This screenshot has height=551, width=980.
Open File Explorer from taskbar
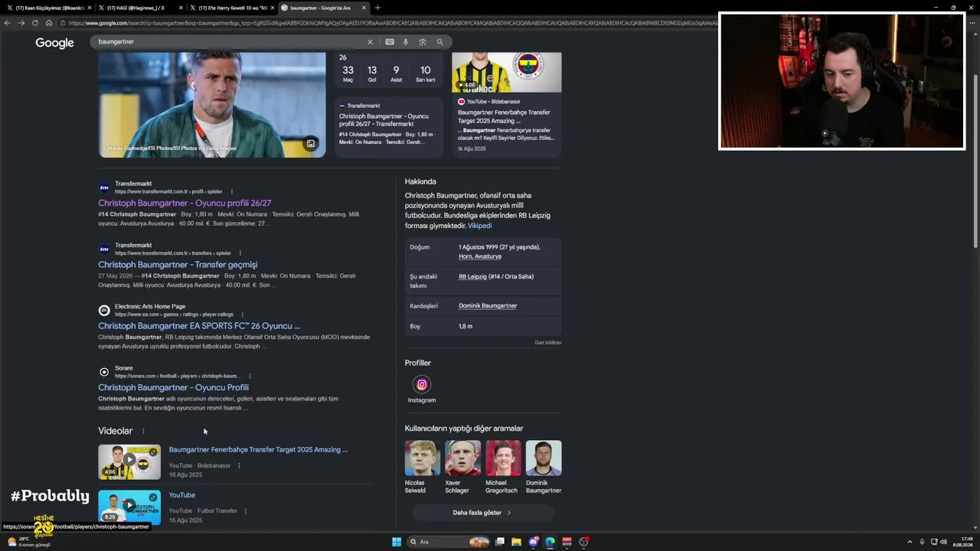point(516,542)
